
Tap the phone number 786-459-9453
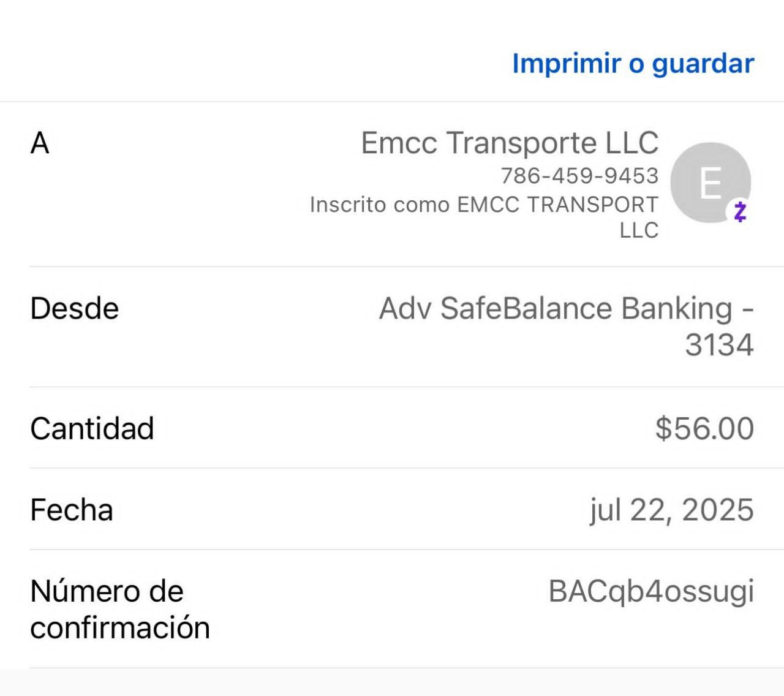point(579,176)
